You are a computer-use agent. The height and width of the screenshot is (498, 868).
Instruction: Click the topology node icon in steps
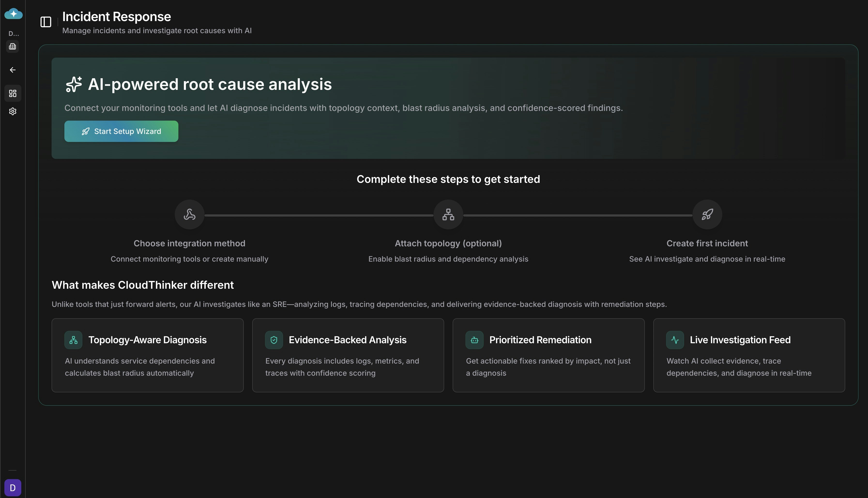pos(448,214)
